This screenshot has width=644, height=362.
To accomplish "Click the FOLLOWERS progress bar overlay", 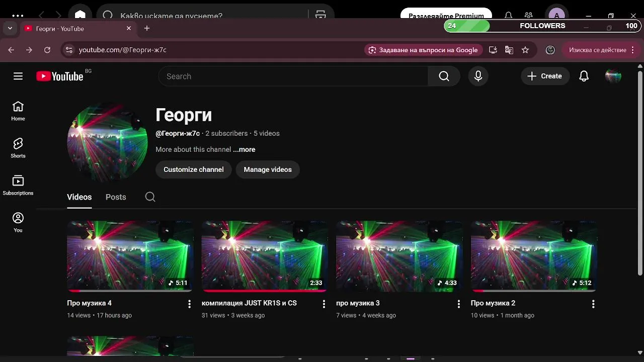I will point(542,26).
